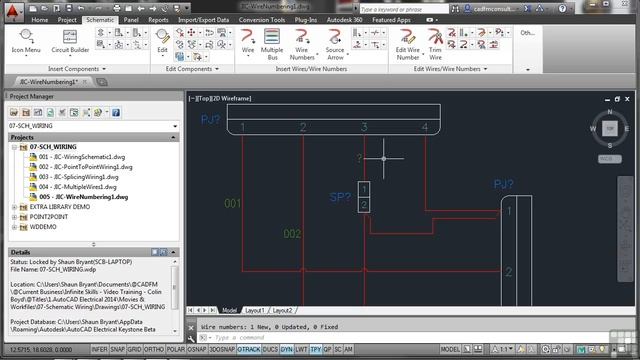Open the AutoCAD application menu

13,11
